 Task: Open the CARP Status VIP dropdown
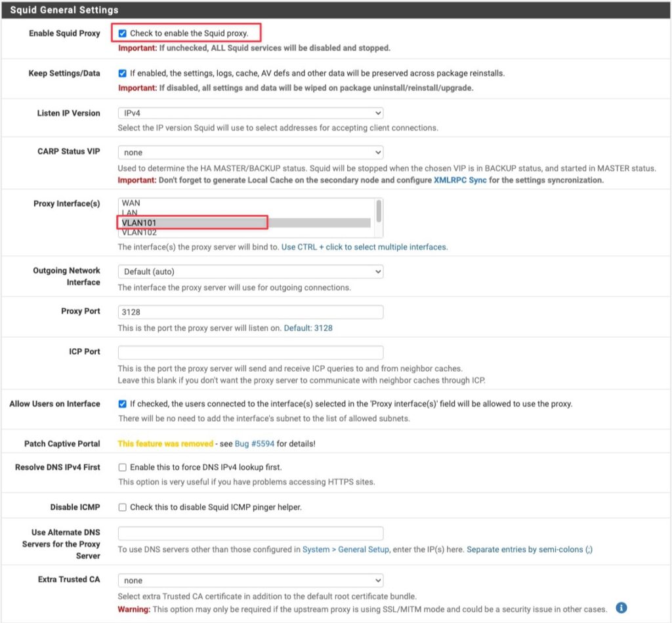[x=250, y=152]
